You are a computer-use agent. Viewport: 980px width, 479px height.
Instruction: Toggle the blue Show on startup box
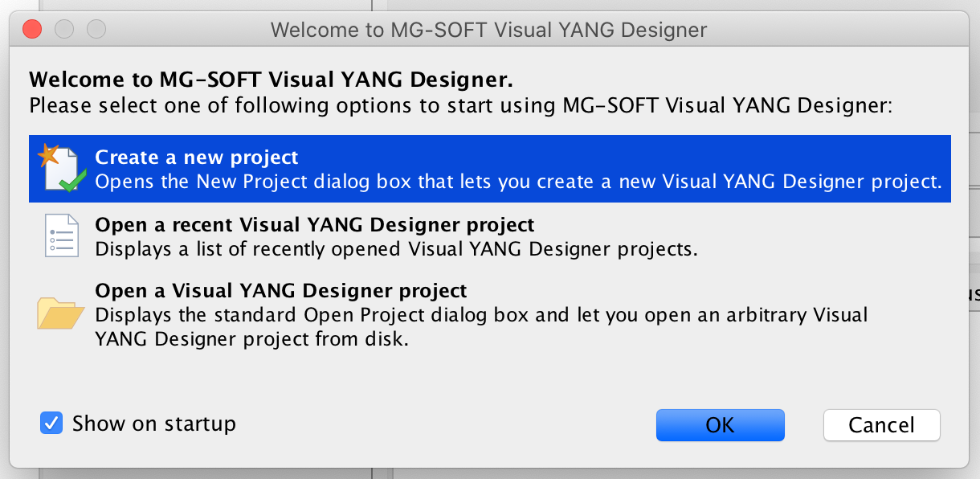coord(51,422)
